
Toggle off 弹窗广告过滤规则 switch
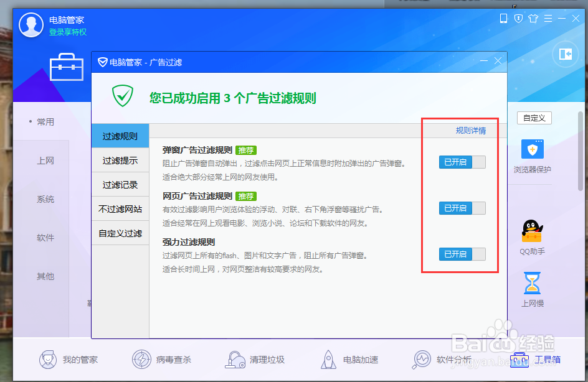click(x=462, y=162)
